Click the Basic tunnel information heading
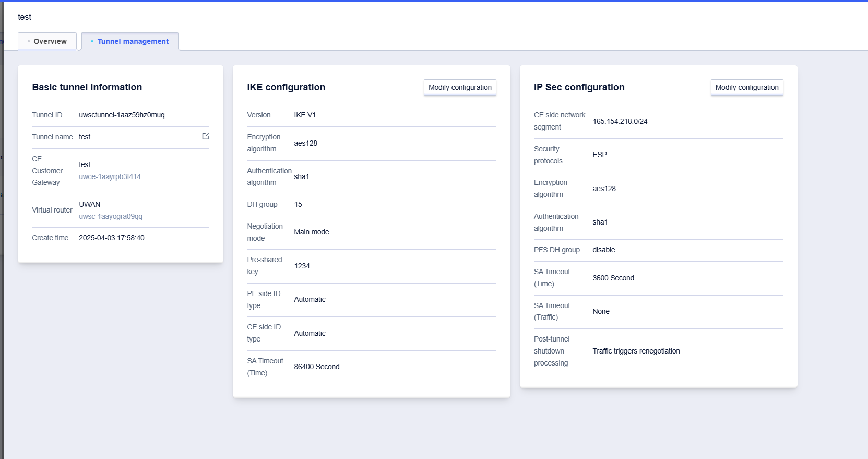 [87, 87]
